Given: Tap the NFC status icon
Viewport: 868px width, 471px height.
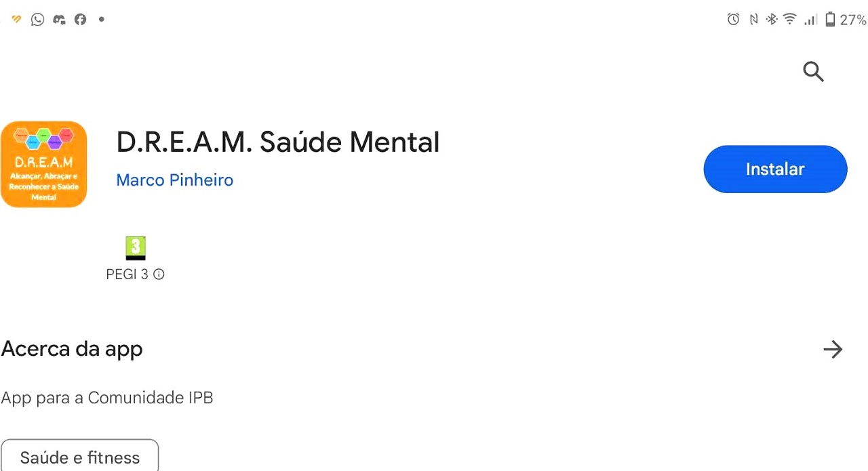Looking at the screenshot, I should [x=753, y=20].
